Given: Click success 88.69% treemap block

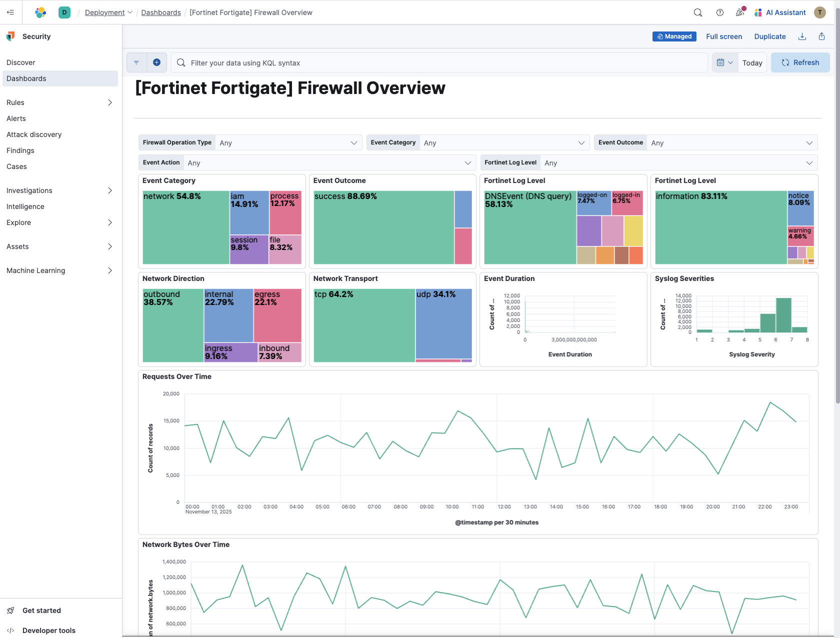Looking at the screenshot, I should [x=383, y=227].
